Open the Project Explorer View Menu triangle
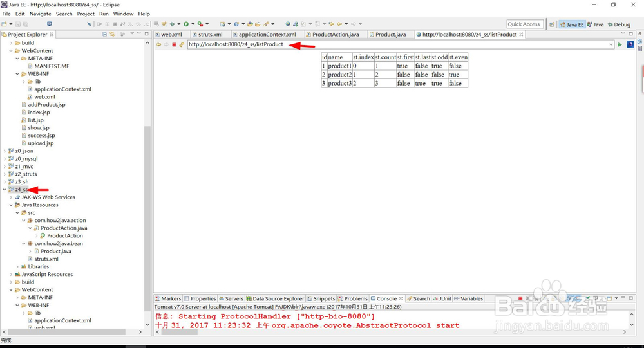Image resolution: width=644 pixels, height=348 pixels. click(x=132, y=33)
